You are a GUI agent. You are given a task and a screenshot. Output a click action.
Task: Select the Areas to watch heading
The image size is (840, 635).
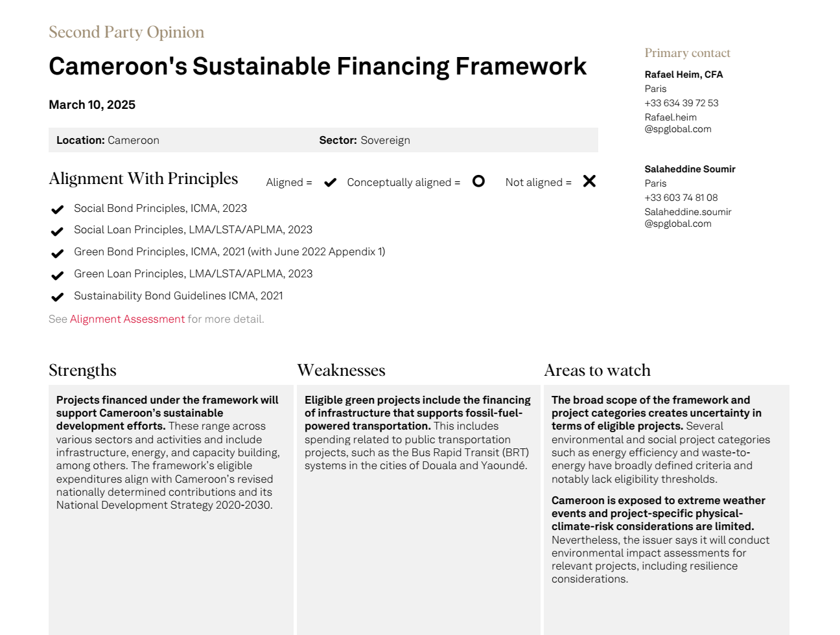[598, 370]
